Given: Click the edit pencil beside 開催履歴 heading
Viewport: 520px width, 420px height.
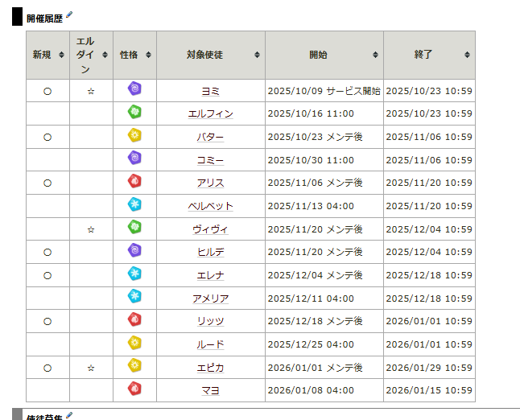Looking at the screenshot, I should (x=69, y=15).
